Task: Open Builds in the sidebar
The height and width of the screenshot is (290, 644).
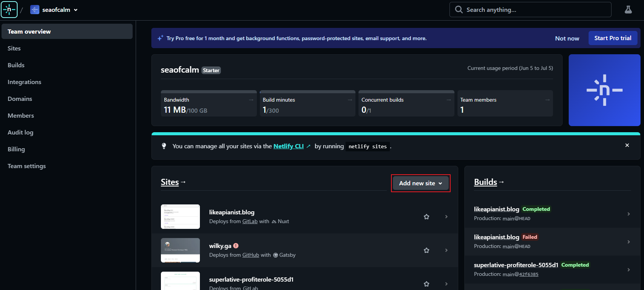Action: (16, 65)
